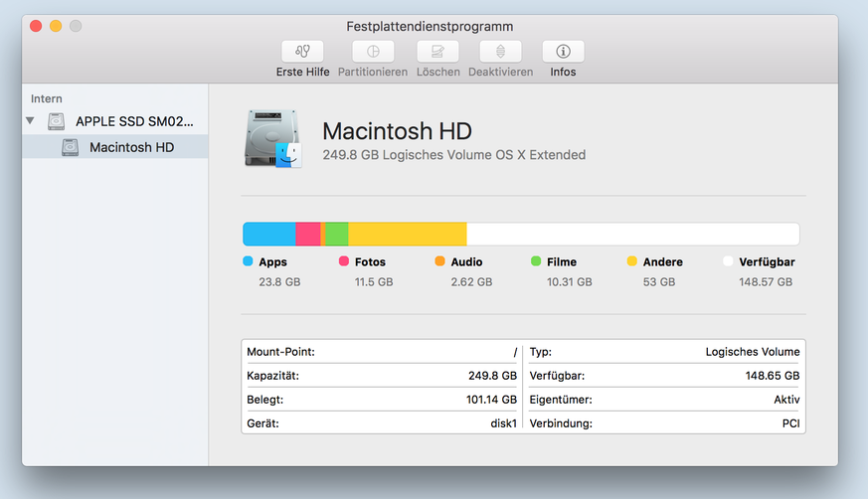This screenshot has width=868, height=499.
Task: Minimize the window with the yellow button
Action: pyautogui.click(x=56, y=26)
